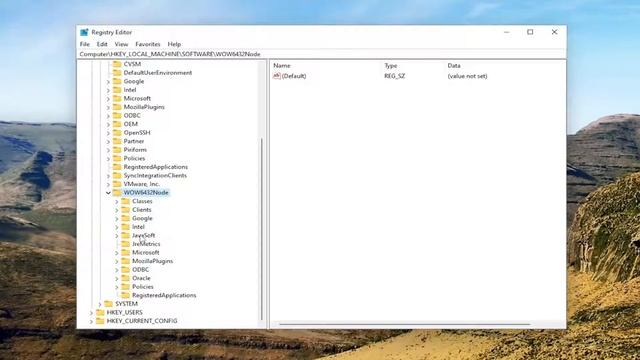Expand the Clients key

[x=117, y=210]
